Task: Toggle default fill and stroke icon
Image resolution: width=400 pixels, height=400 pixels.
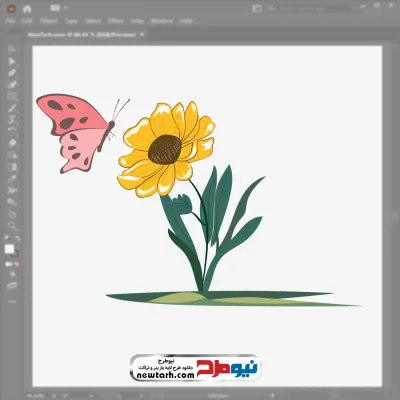Action: tap(7, 239)
